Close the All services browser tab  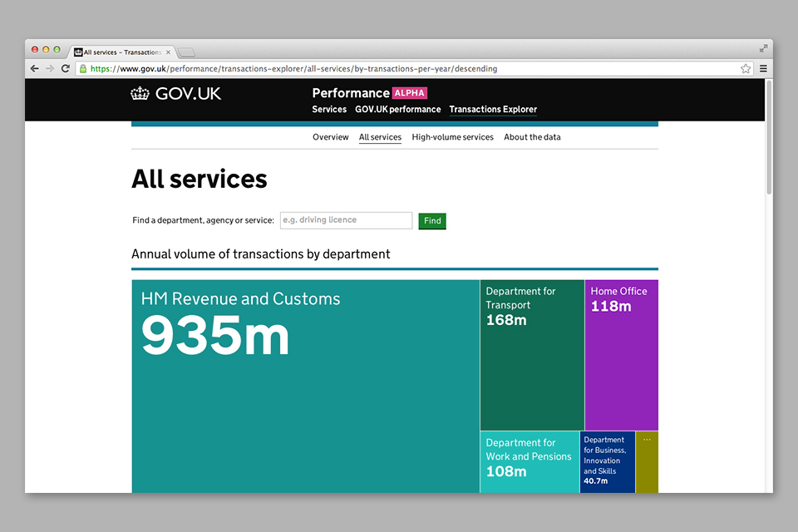click(168, 52)
